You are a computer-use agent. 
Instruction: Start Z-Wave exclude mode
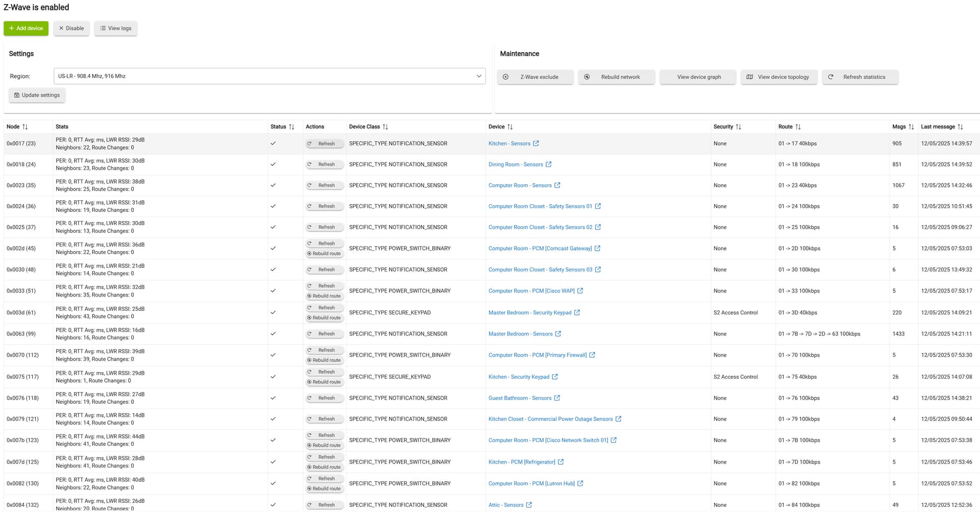[535, 77]
